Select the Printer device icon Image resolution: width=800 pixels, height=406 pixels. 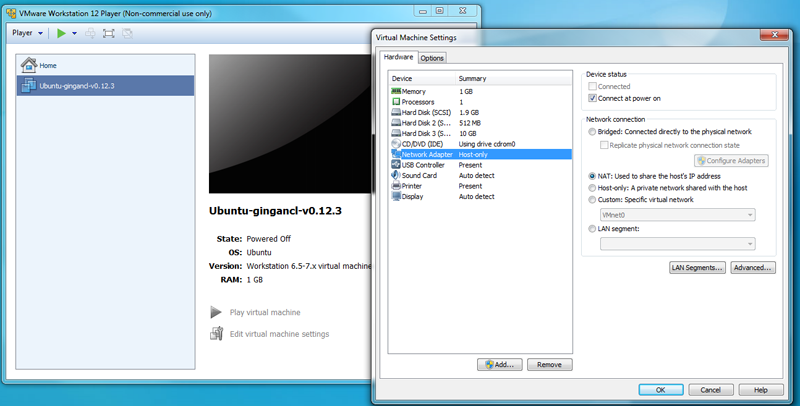tap(396, 186)
